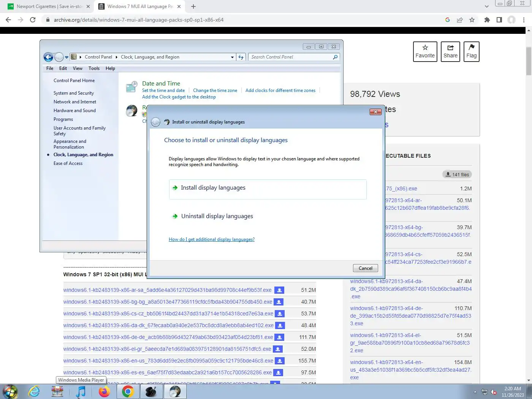Open View menu in Control Panel

pos(78,68)
